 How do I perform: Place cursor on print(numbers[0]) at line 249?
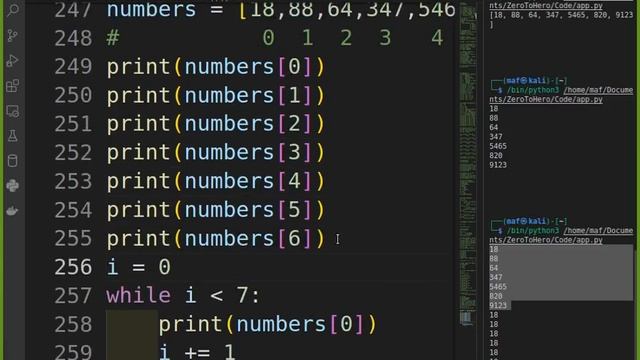[x=216, y=67]
